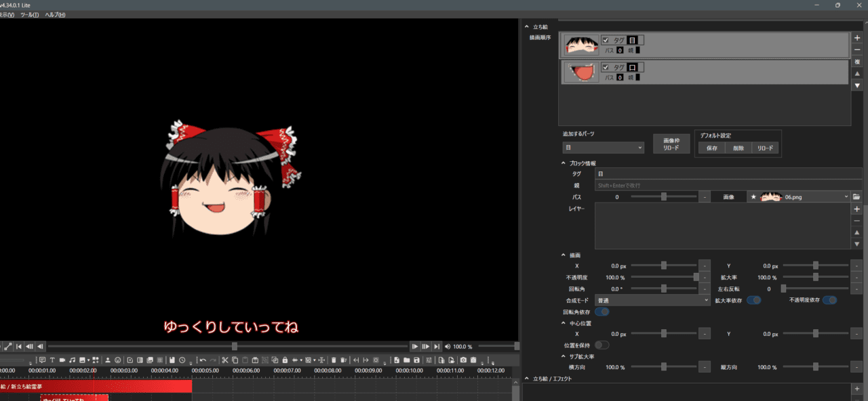Click the undo arrow in timeline toolbar
This screenshot has width=868, height=401.
(203, 360)
